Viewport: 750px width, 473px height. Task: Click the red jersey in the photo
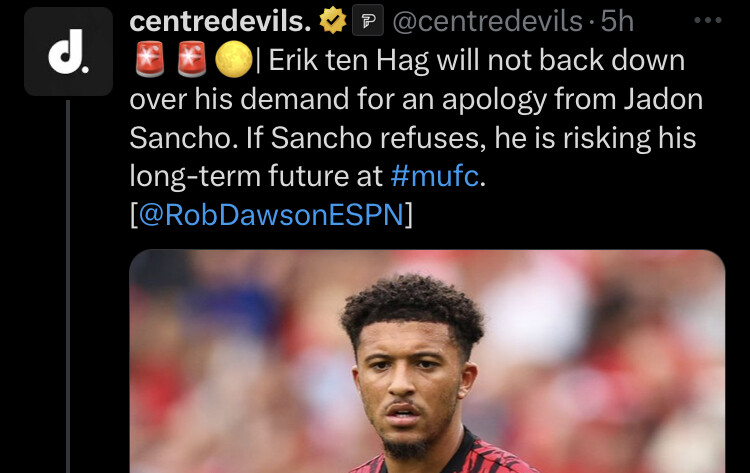[445, 455]
